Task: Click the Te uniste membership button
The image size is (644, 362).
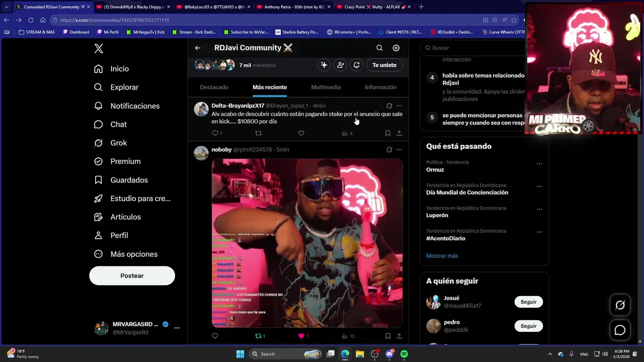Action: click(x=384, y=65)
